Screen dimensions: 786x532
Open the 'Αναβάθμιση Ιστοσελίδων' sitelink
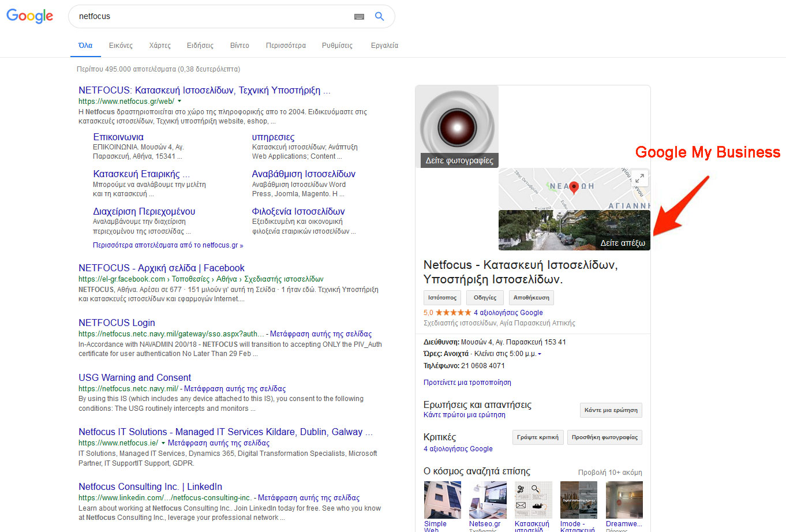(304, 174)
